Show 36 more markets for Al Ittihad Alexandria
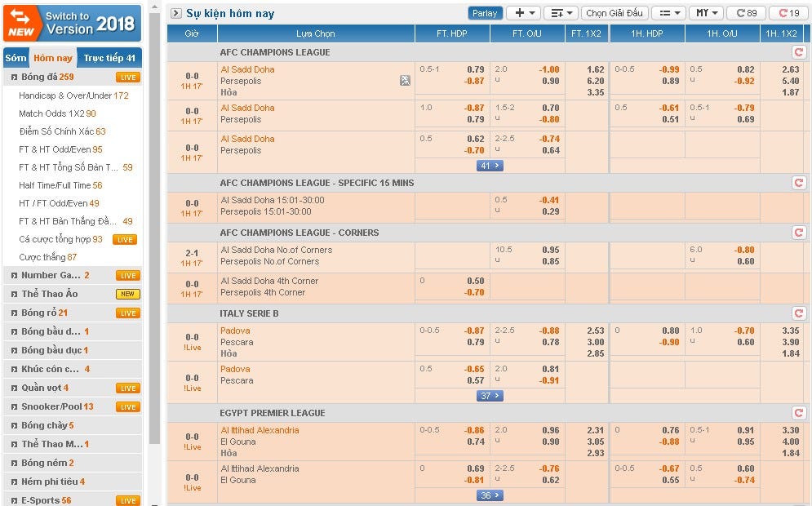This screenshot has height=506, width=812. point(490,495)
